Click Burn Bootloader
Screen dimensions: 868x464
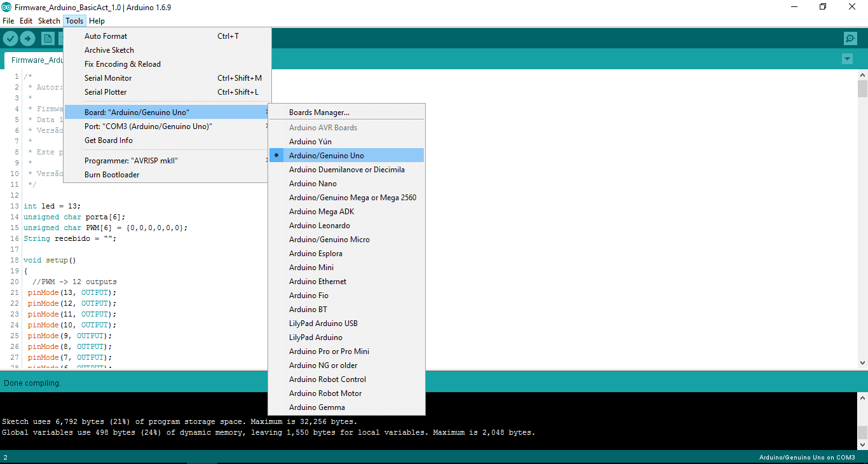(x=112, y=175)
